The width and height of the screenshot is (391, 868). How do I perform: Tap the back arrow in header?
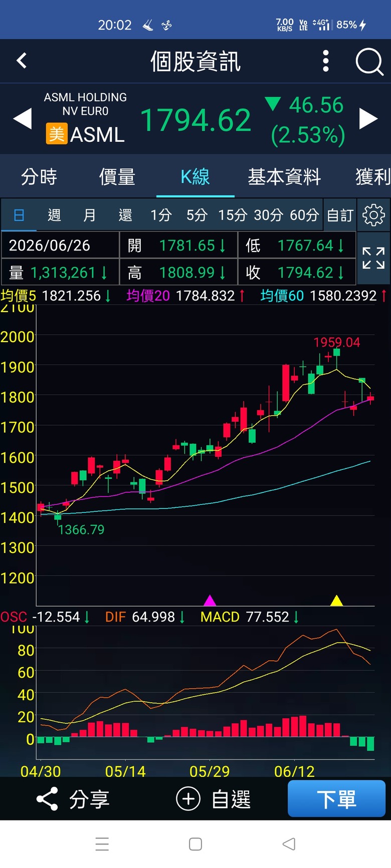(x=22, y=61)
